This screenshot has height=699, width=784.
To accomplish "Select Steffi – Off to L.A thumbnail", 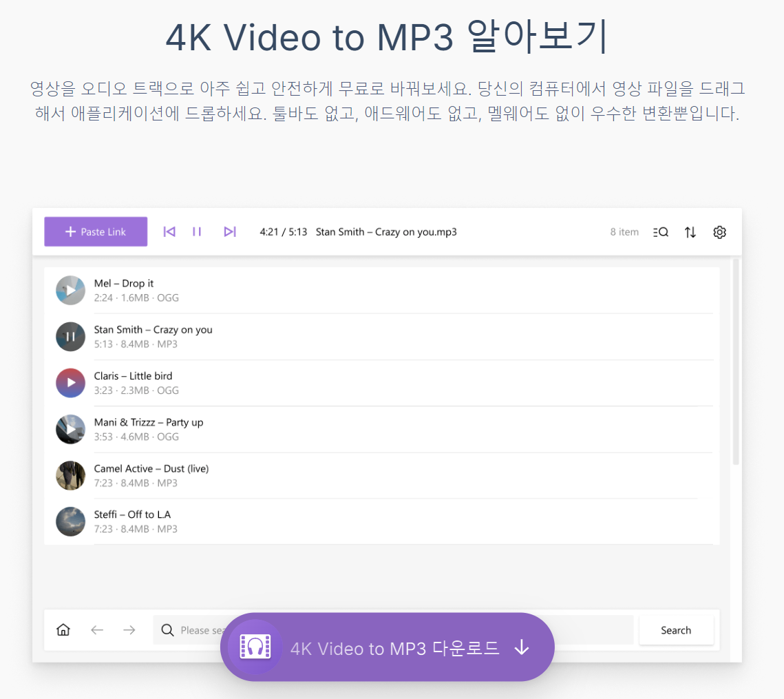I will pos(70,521).
